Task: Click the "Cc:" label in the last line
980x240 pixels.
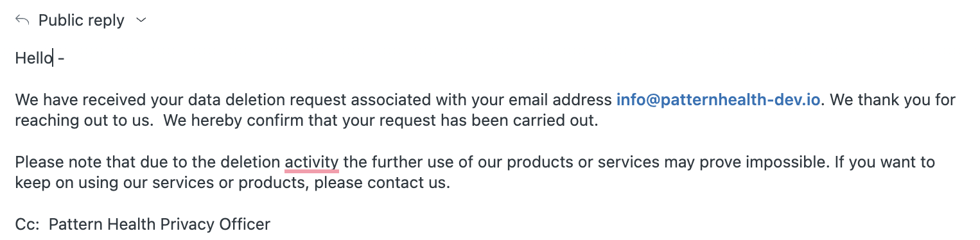Action: (x=28, y=224)
